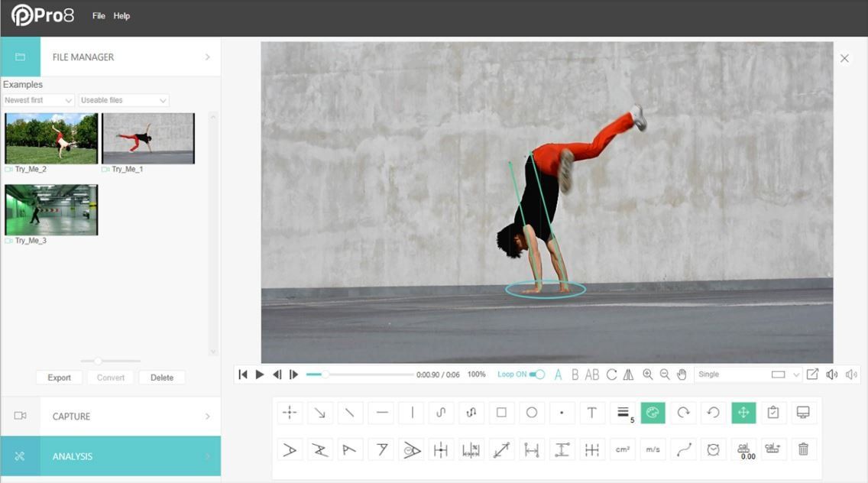Select the arrow drawing tool
The height and width of the screenshot is (483, 868).
pos(319,413)
